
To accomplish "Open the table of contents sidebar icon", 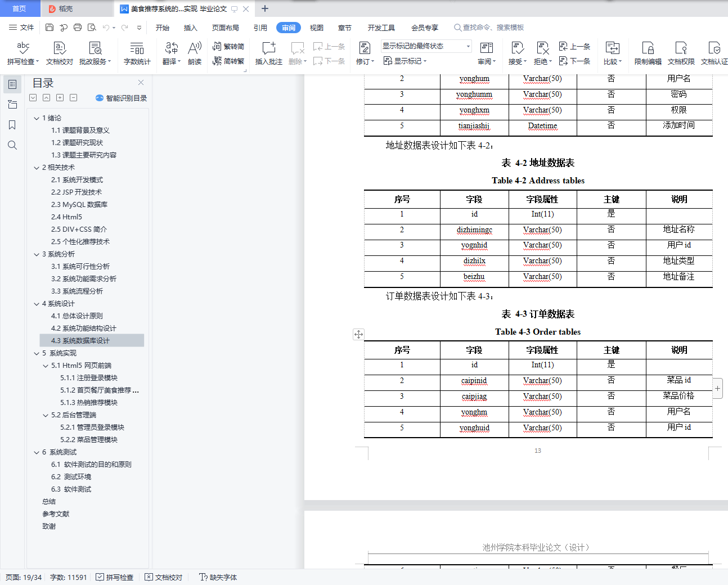I will tap(12, 84).
